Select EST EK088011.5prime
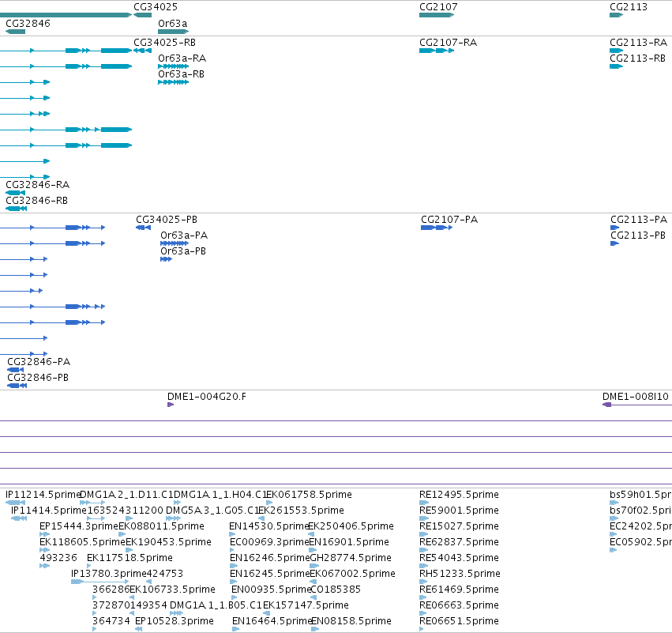This screenshot has height=633, width=672. pyautogui.click(x=161, y=526)
